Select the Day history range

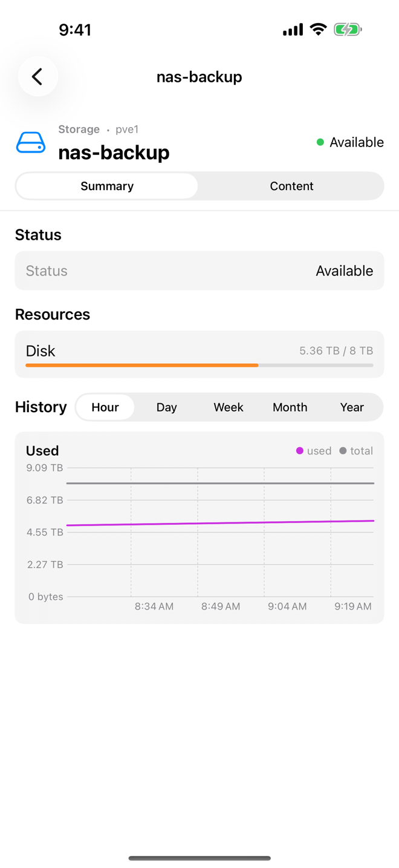(167, 407)
